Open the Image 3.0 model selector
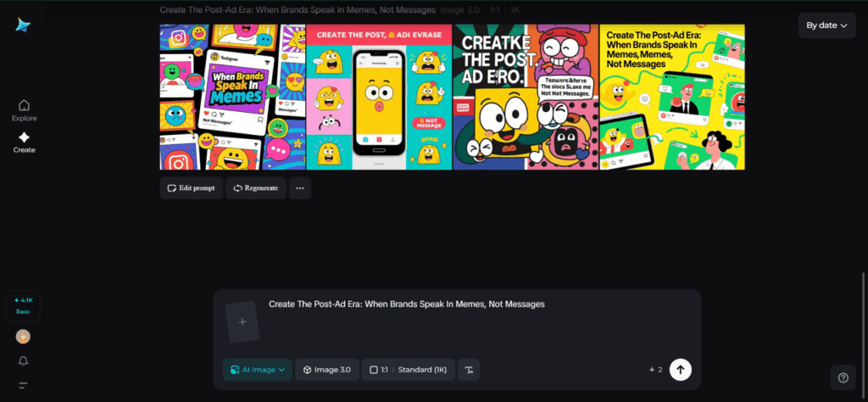 [x=326, y=370]
